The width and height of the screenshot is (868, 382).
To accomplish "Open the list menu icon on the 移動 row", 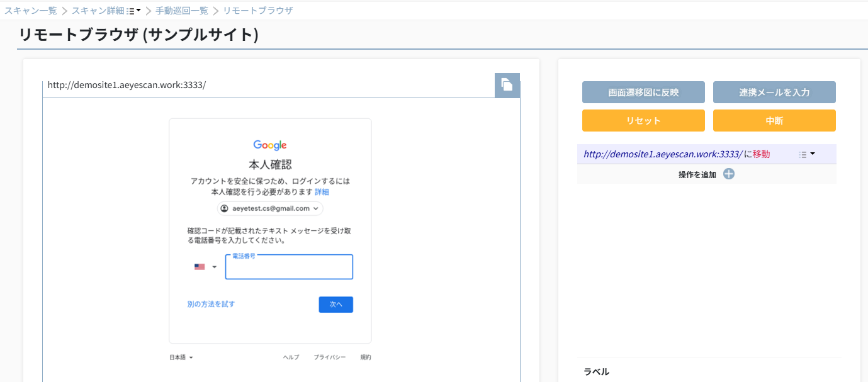I will pyautogui.click(x=806, y=154).
